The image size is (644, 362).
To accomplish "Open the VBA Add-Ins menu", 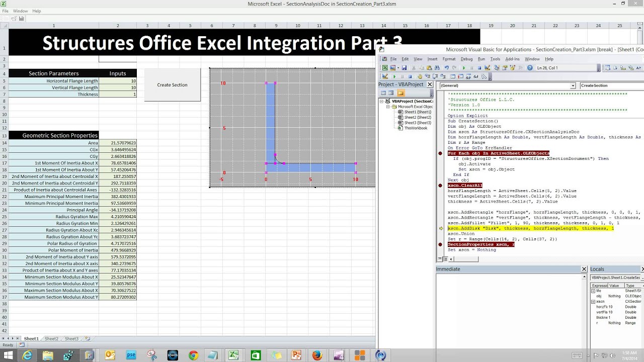I will point(512,59).
